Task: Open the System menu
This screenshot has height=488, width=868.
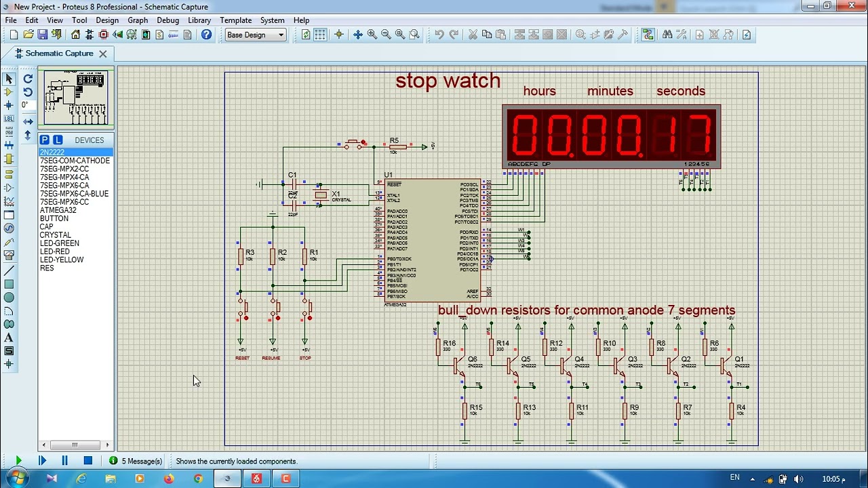Action: pos(273,20)
